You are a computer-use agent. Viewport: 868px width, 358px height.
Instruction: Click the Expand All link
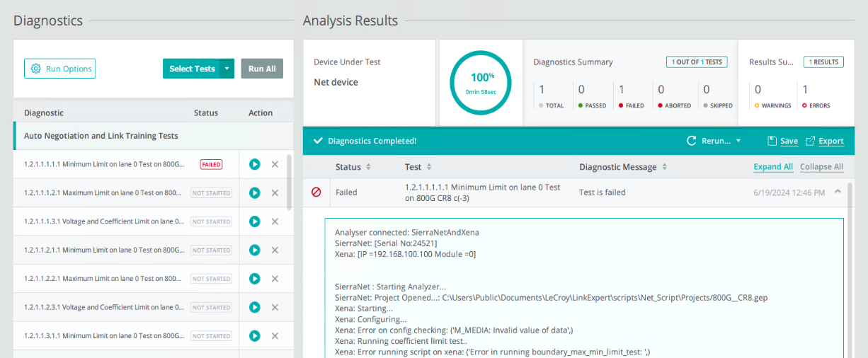(x=773, y=167)
